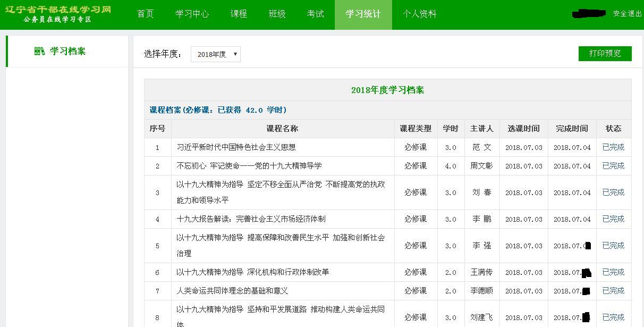Image resolution: width=644 pixels, height=327 pixels.
Task: Open the 学习中心 menu item
Action: pos(192,14)
